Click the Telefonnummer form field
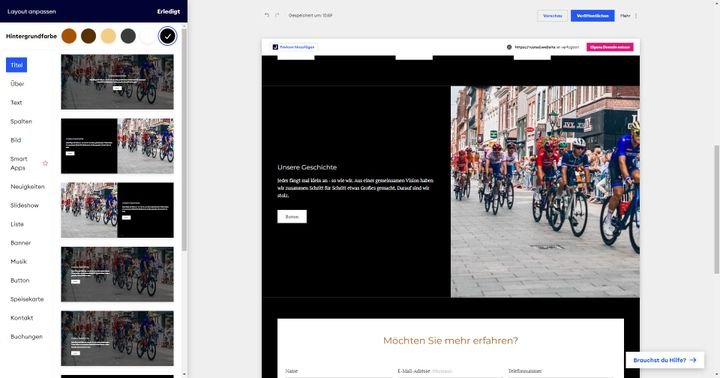 [560, 372]
